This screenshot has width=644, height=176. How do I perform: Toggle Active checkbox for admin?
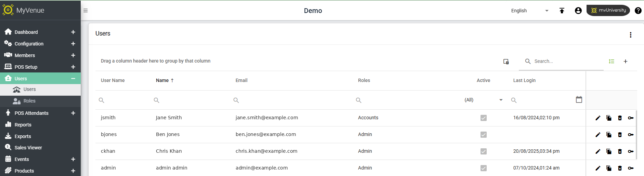tap(484, 168)
